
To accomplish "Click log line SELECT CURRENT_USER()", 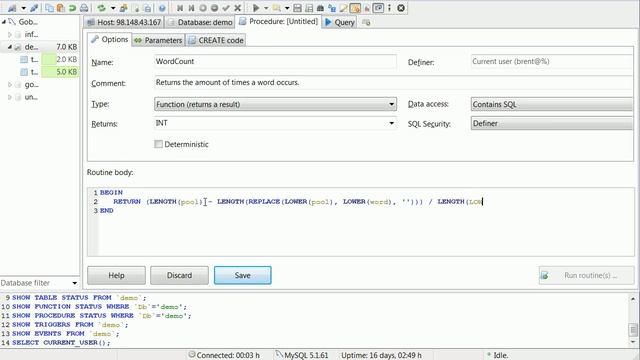I will click(61, 342).
